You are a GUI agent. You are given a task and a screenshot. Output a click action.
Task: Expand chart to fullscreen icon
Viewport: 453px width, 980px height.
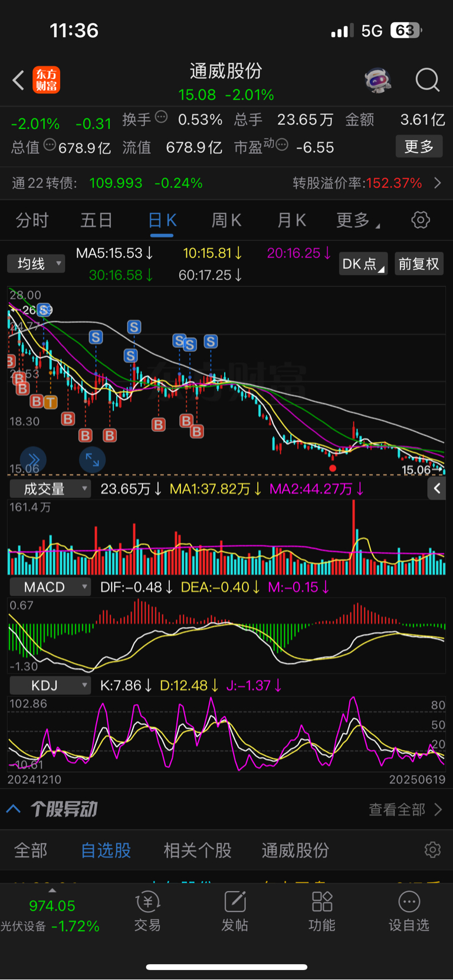(x=93, y=460)
